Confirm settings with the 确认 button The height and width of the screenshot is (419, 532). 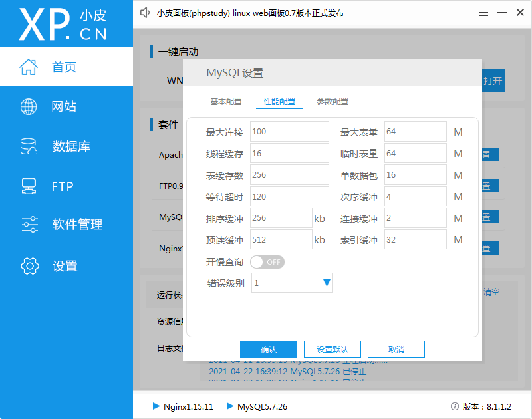(x=268, y=349)
